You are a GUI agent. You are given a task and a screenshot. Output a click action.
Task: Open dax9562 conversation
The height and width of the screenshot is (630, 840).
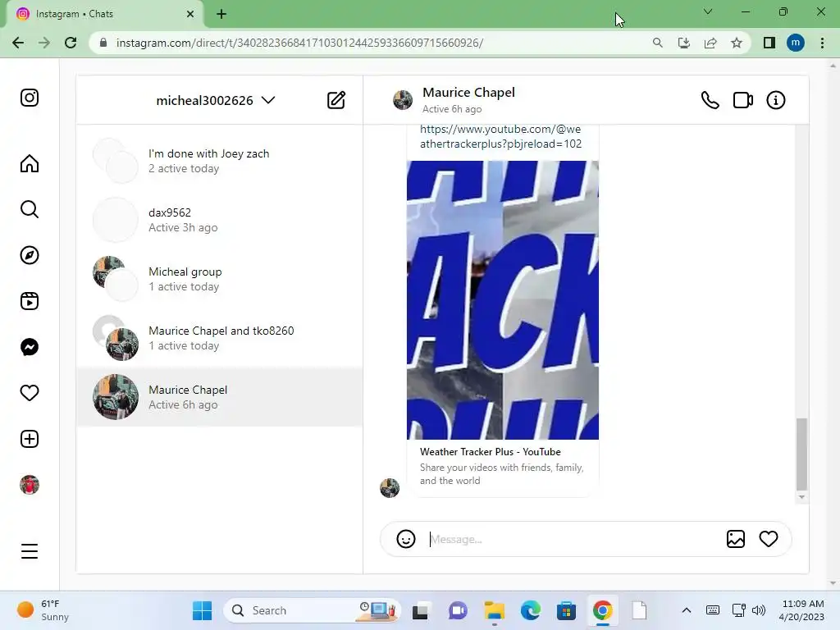click(x=220, y=220)
